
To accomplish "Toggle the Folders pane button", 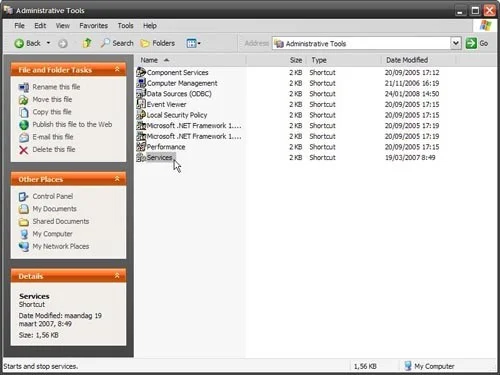I will [158, 43].
